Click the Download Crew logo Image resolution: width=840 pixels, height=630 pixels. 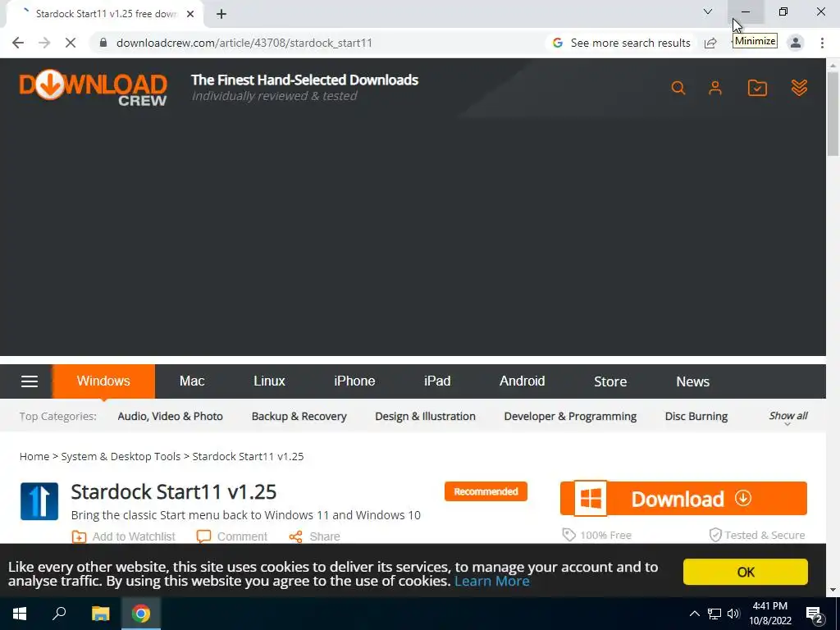point(93,87)
